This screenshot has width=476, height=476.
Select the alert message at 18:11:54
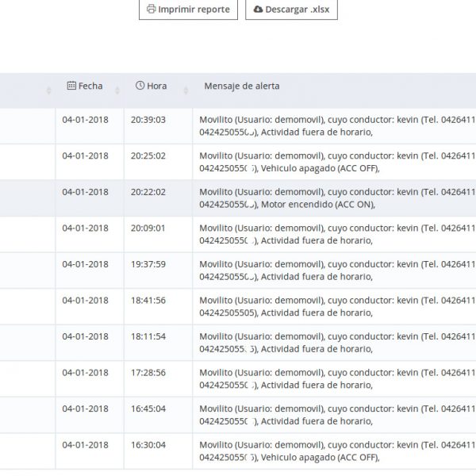click(x=317, y=343)
